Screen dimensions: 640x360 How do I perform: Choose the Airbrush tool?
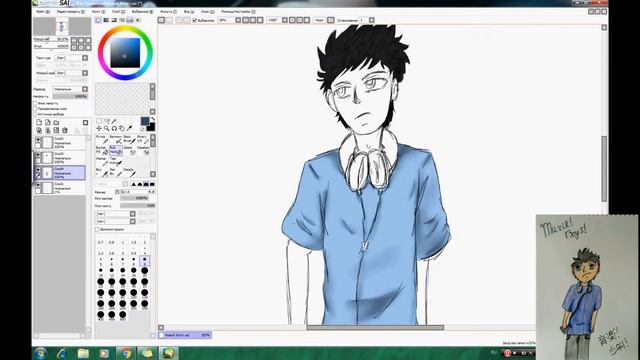tap(116, 139)
